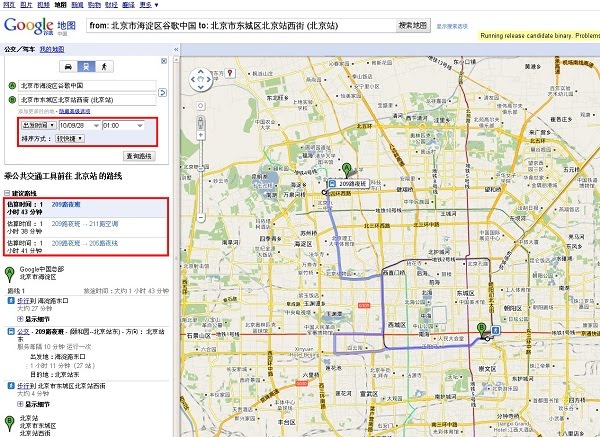Open the date dropdown showing 10/09/28
Image resolution: width=600 pixels, height=437 pixels.
coord(78,126)
